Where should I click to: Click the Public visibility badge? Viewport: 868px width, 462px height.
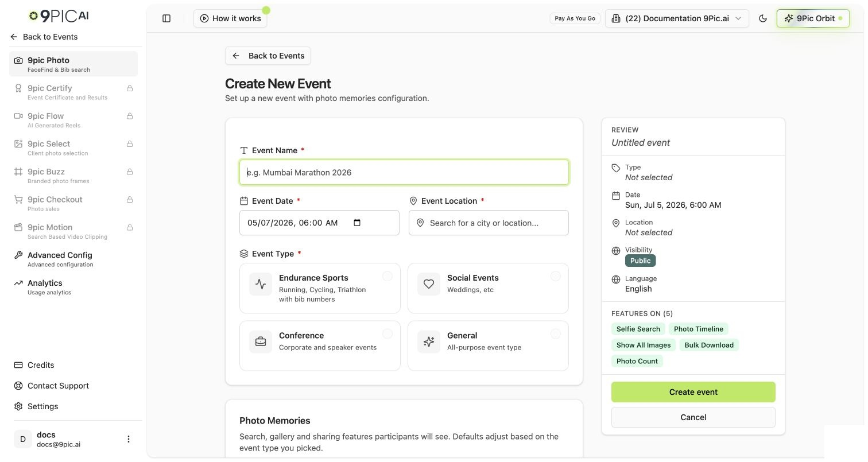click(640, 261)
